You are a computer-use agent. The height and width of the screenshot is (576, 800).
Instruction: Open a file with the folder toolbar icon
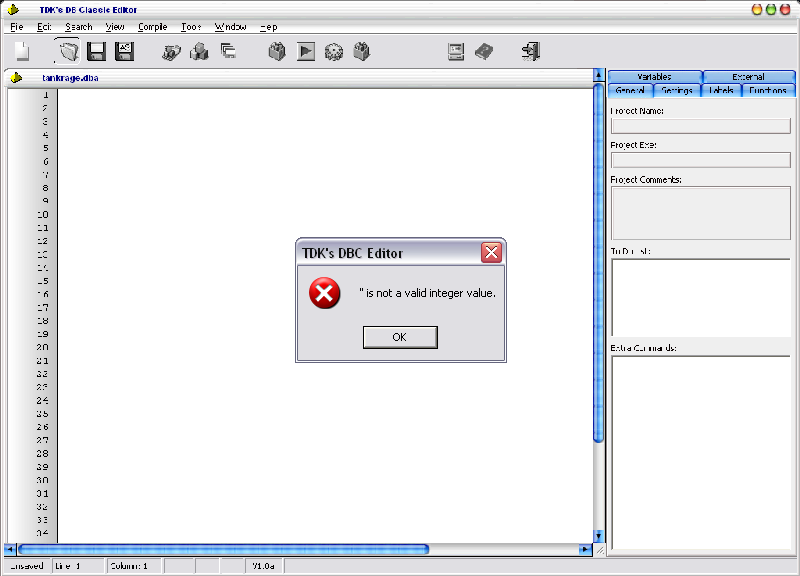click(68, 52)
